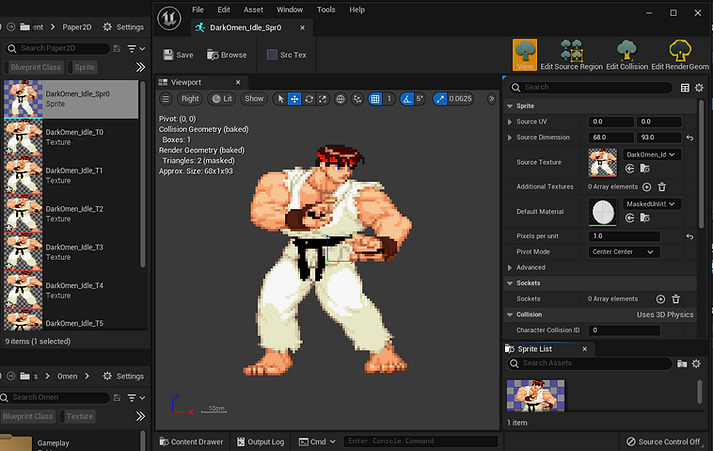Open the Edit menu
Viewport: 713px width, 451px height.
pyautogui.click(x=223, y=10)
